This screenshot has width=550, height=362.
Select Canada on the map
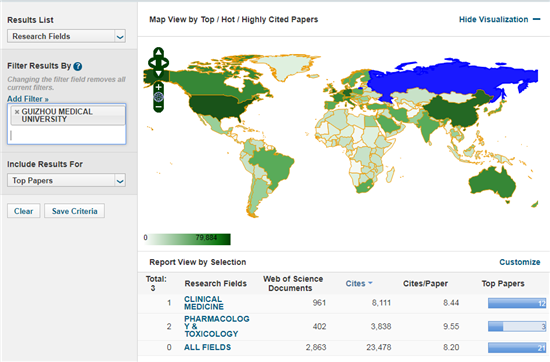pos(210,82)
